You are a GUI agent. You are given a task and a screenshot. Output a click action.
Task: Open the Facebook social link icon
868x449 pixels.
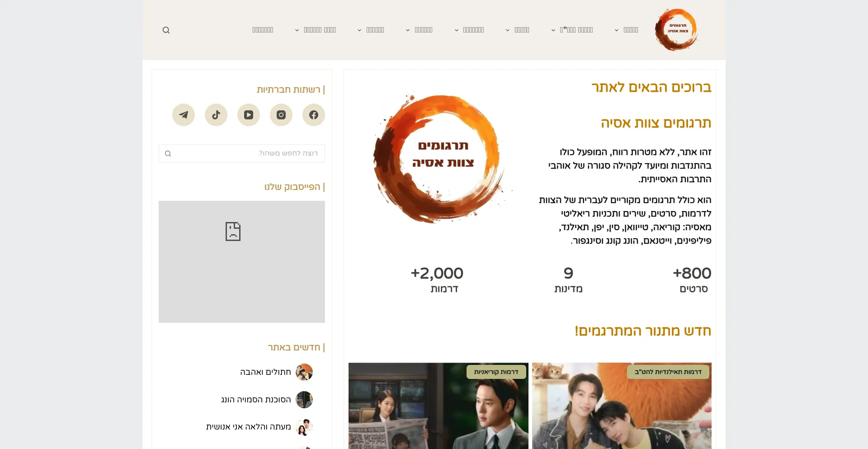[x=314, y=115]
